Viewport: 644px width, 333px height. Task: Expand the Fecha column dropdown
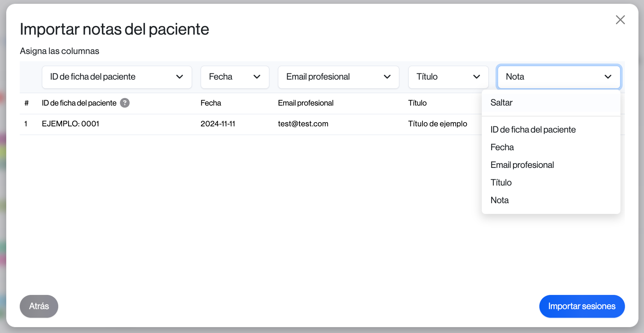[x=235, y=77]
